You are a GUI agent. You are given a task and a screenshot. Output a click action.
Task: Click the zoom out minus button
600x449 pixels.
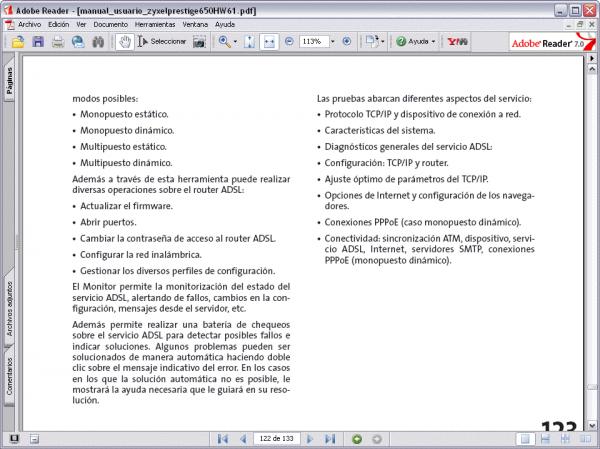[x=289, y=42]
